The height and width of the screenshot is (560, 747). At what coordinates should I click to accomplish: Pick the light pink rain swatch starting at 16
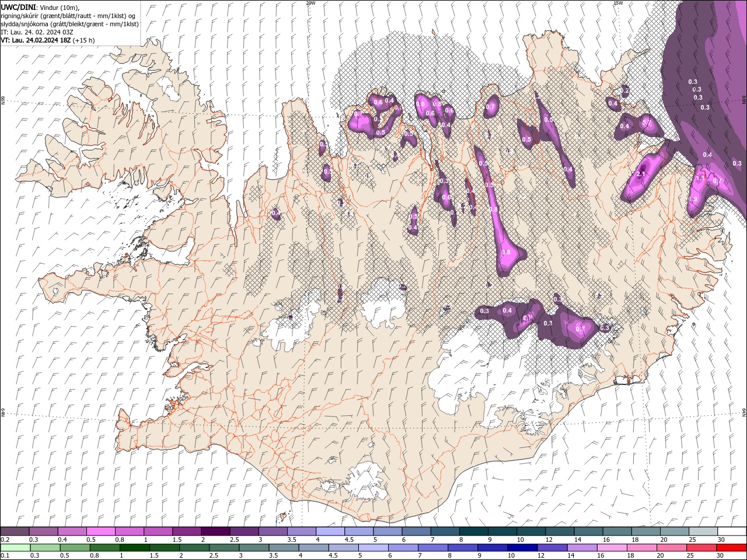click(x=611, y=548)
